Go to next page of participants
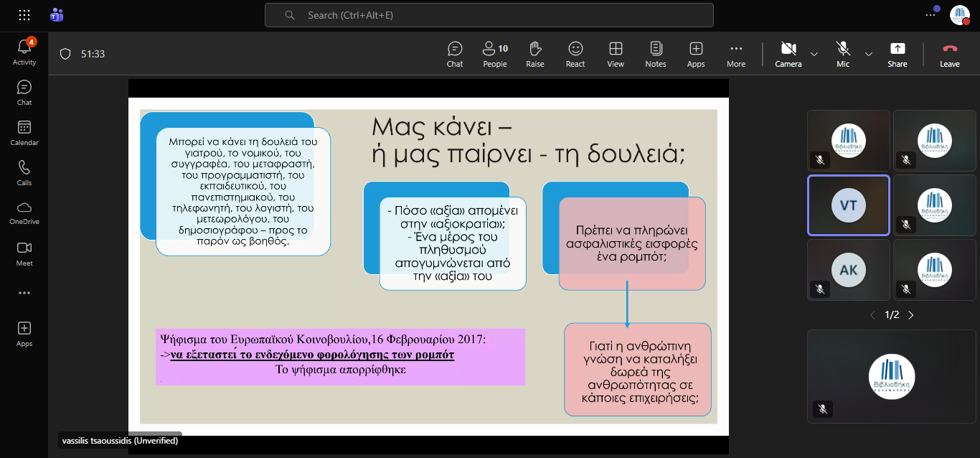Viewport: 980px width, 458px height. (x=911, y=315)
